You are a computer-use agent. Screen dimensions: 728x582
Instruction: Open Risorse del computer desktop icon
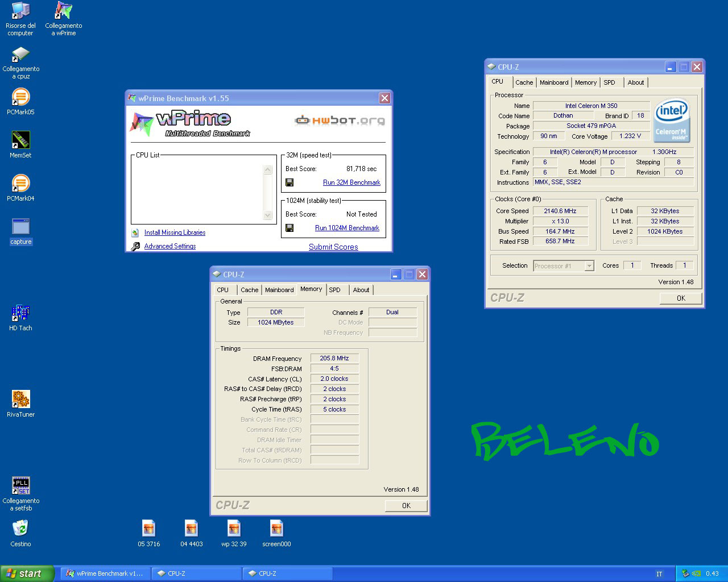click(x=20, y=19)
